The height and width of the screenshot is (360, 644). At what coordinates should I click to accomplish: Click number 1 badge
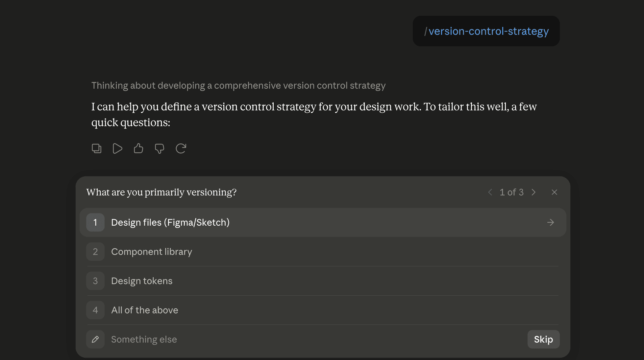pos(95,222)
